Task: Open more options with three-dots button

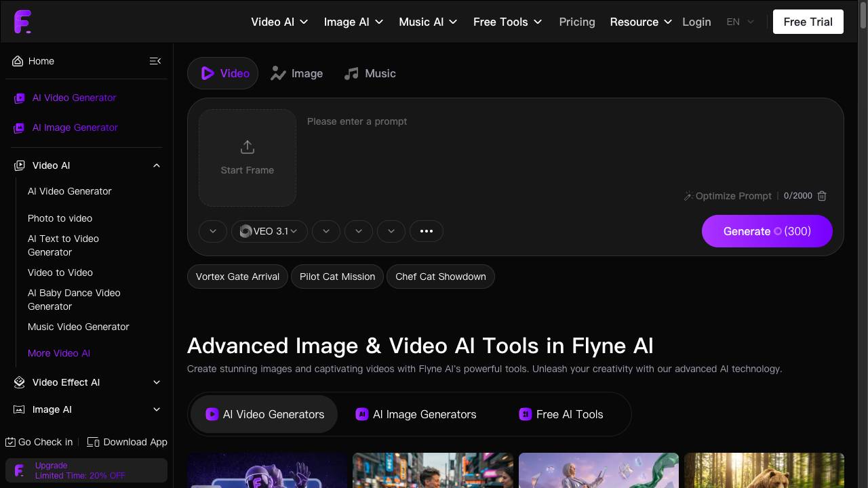Action: (427, 231)
